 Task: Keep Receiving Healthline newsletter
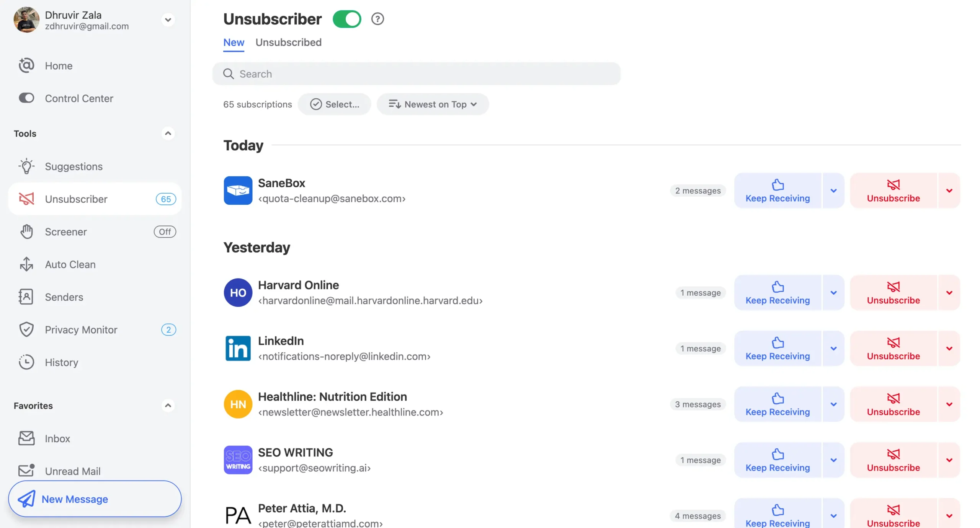pos(777,404)
